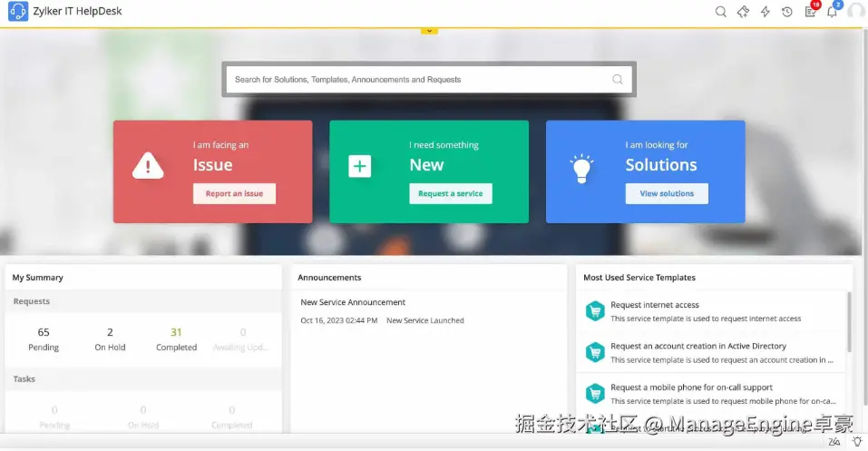Click the My Summary panel heading
The image size is (868, 451).
click(38, 278)
